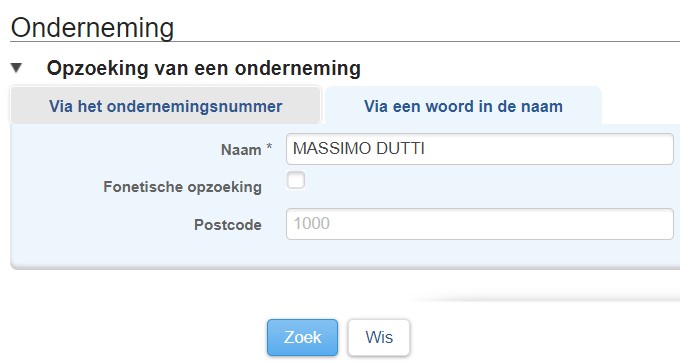Select the Via een woord in de naam tab
Viewport: 680px width, 363px height.
point(463,106)
